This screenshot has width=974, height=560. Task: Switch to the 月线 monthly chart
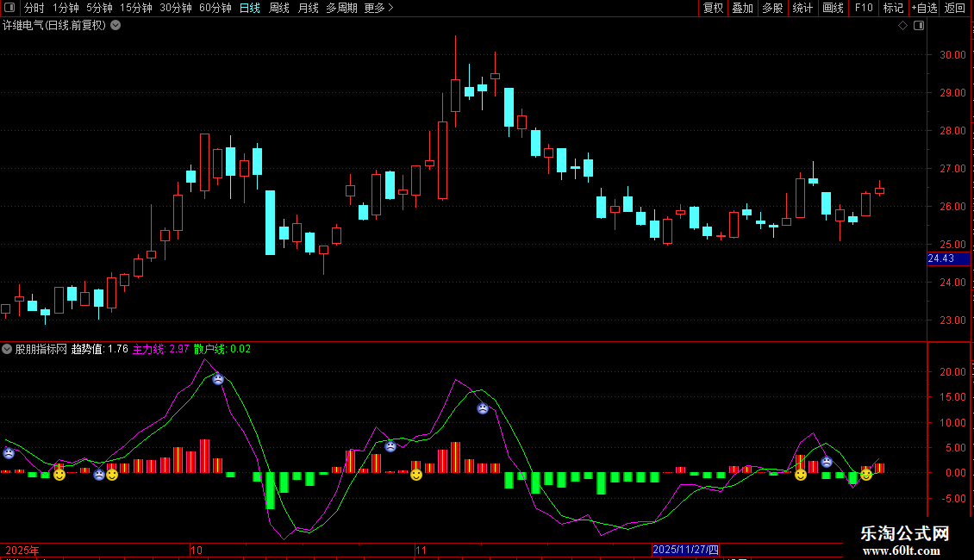click(x=308, y=8)
